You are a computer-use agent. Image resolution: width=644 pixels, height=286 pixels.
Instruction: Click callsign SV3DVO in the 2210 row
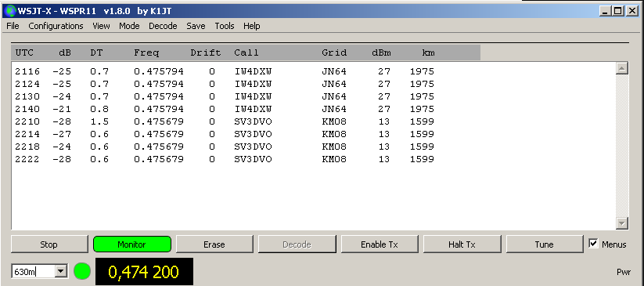coord(253,121)
